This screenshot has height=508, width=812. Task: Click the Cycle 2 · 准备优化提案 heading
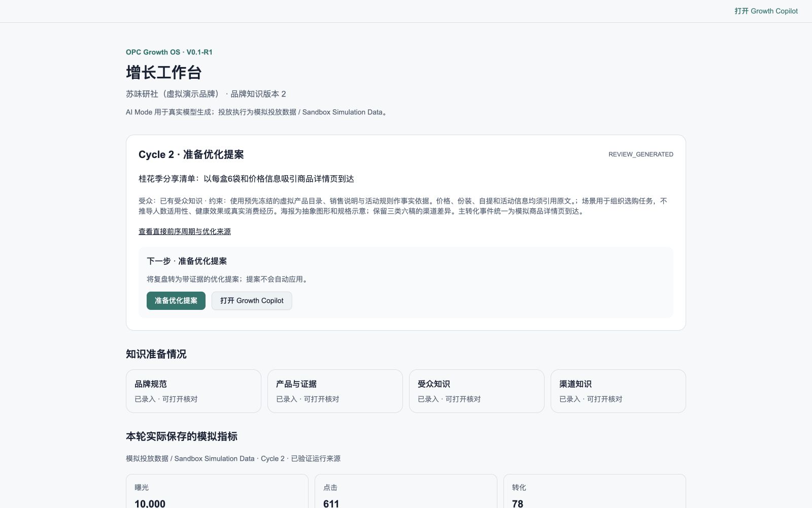pyautogui.click(x=191, y=154)
